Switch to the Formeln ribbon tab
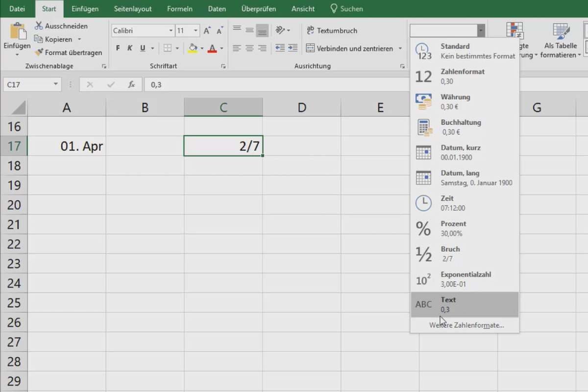Screen dimensions: 588x392 [x=179, y=8]
